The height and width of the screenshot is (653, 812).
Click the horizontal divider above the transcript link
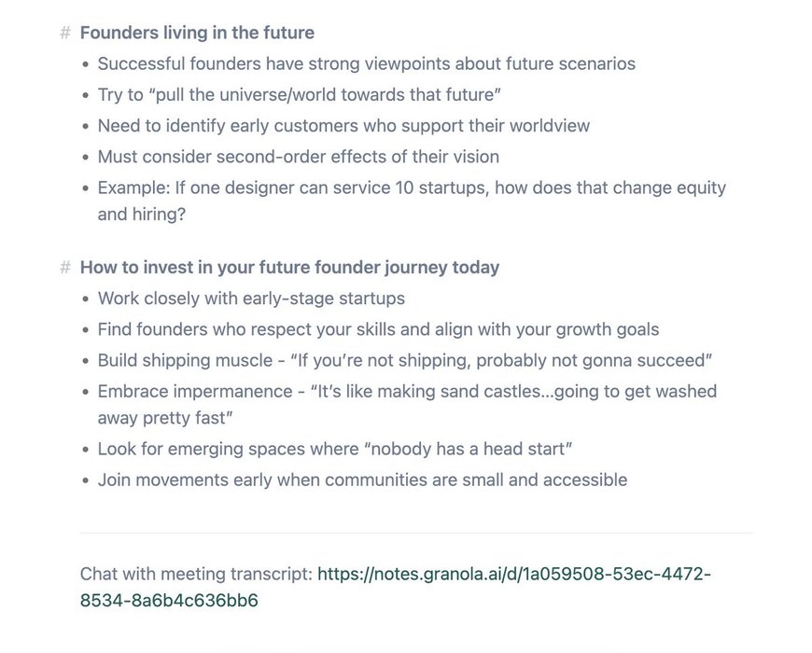click(x=416, y=533)
